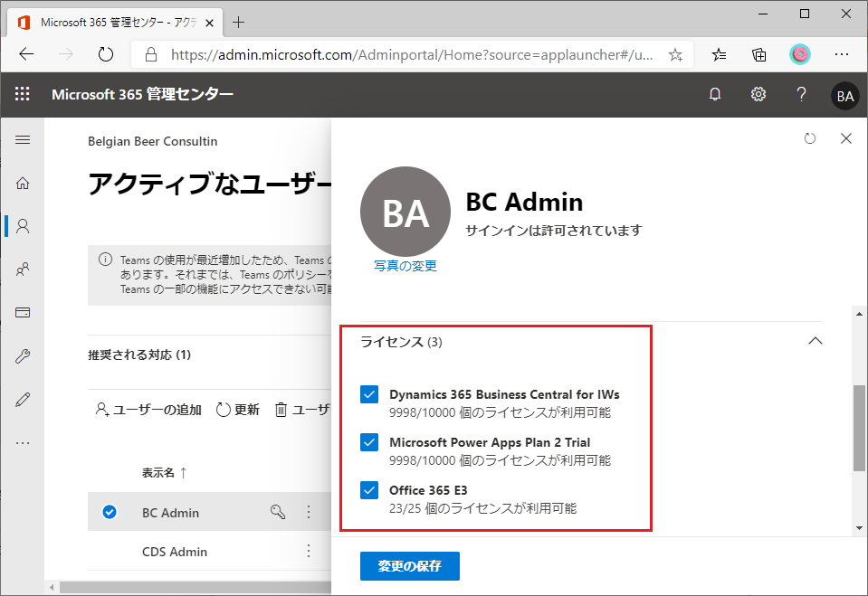
Task: View site information lock icon
Action: [x=150, y=54]
